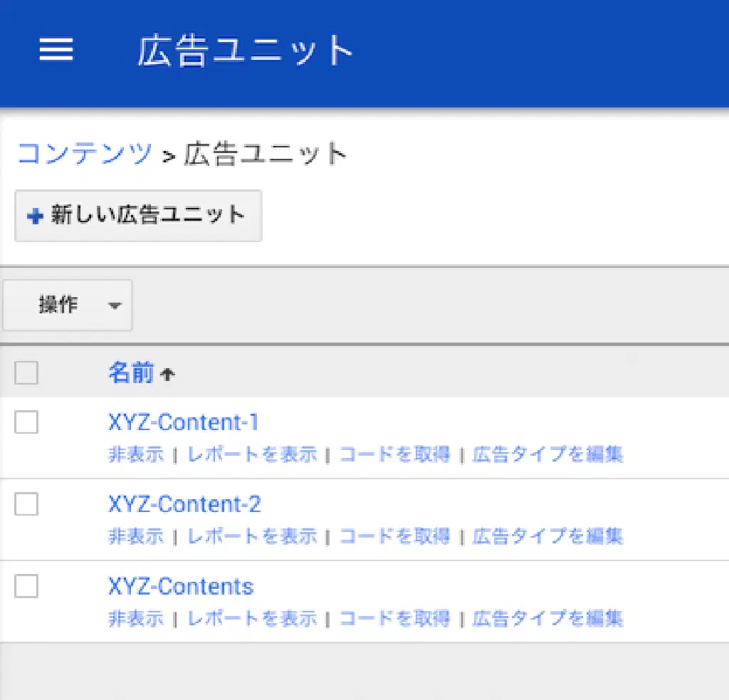Click the plus icon for new ad unit
The image size is (729, 700).
[35, 216]
